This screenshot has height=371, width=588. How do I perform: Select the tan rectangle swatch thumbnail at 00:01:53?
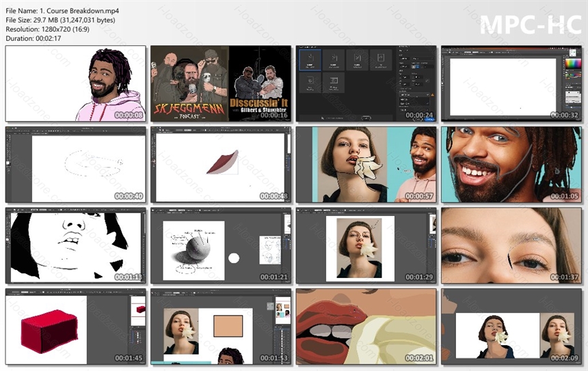(221, 327)
